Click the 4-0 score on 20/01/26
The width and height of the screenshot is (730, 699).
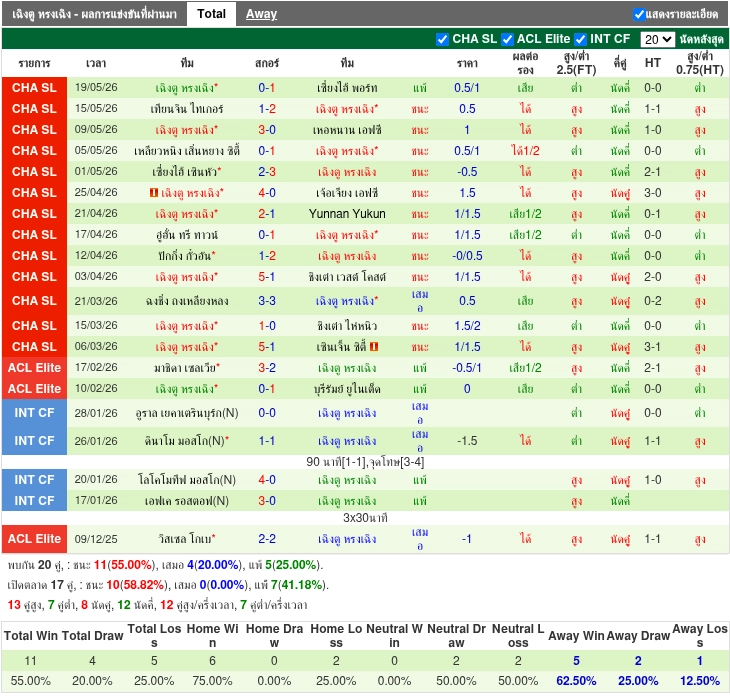(x=267, y=480)
